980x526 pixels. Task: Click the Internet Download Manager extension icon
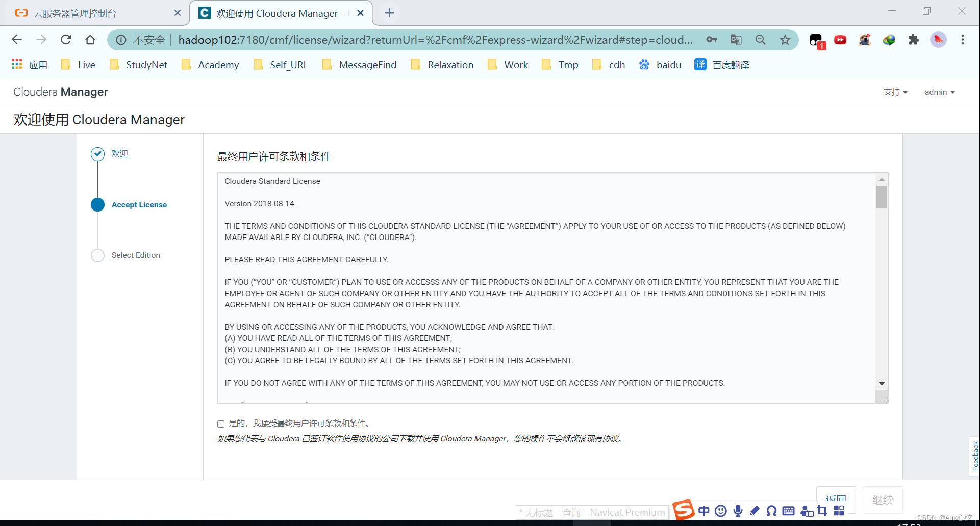click(x=889, y=39)
